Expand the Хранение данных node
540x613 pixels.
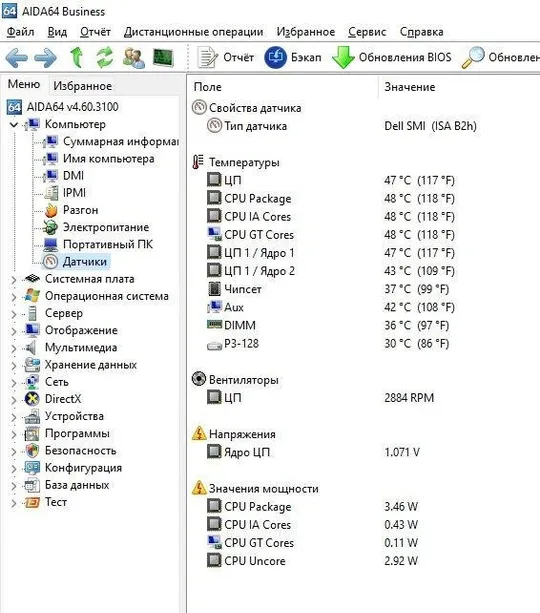(14, 366)
